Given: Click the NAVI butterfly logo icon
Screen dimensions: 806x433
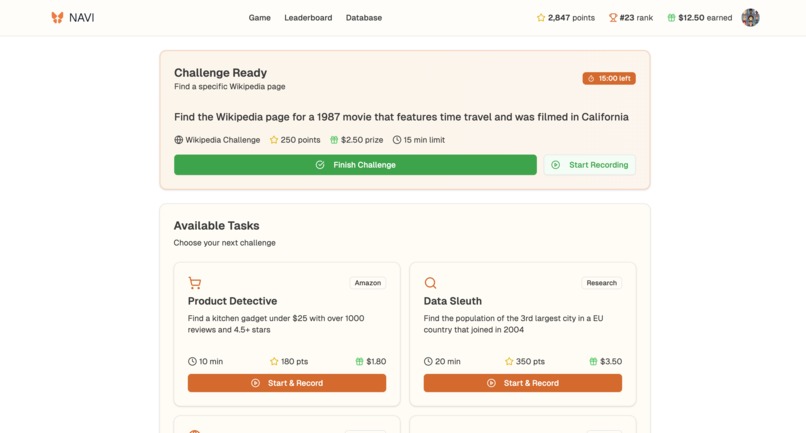Looking at the screenshot, I should click(x=57, y=17).
